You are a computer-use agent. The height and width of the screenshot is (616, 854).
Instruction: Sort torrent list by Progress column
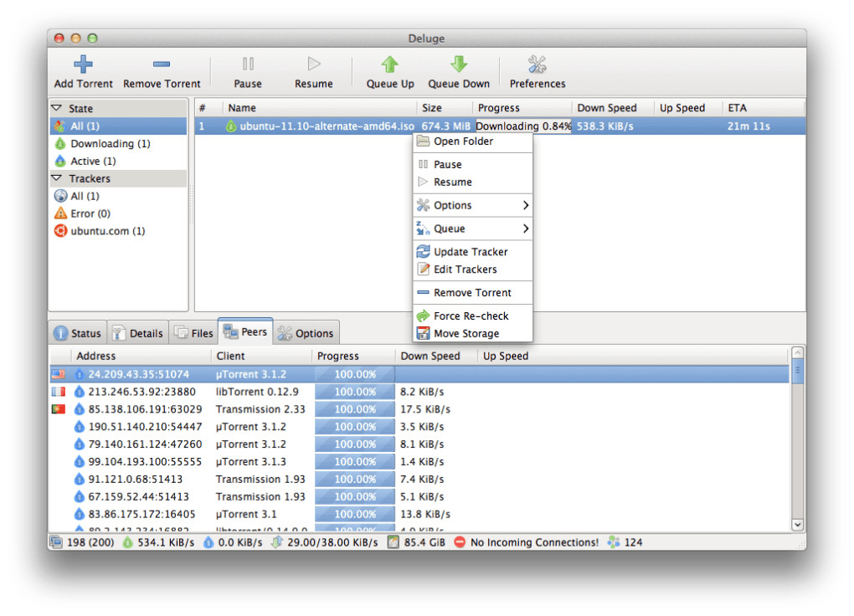click(x=522, y=108)
